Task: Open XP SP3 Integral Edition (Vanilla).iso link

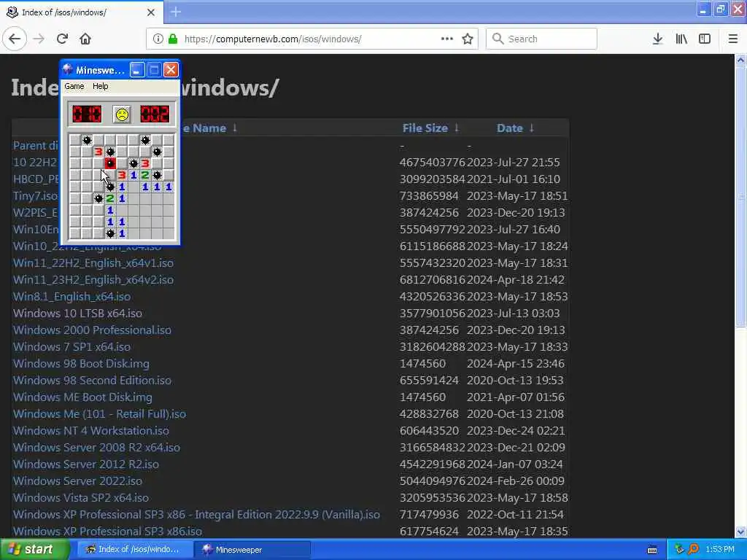Action: [x=196, y=514]
